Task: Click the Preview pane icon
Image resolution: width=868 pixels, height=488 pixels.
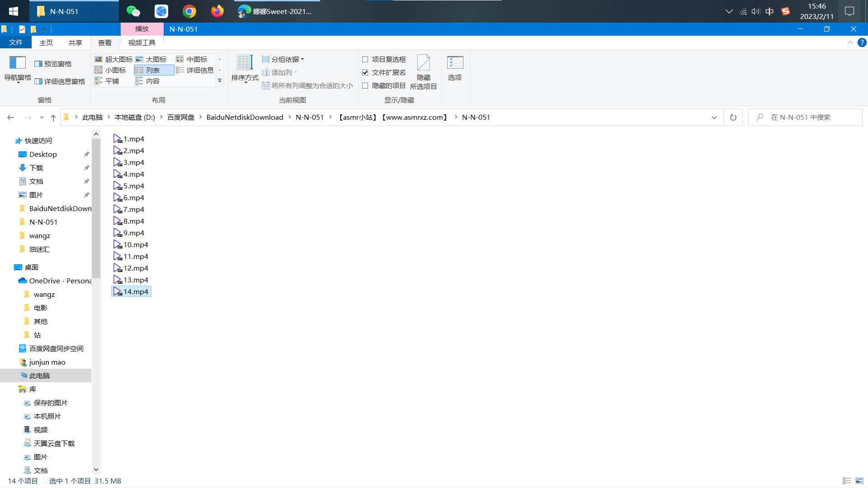Action: pos(38,64)
